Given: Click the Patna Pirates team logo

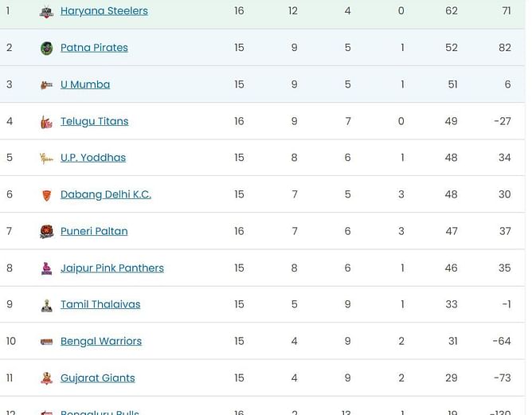Looking at the screenshot, I should click(46, 48).
